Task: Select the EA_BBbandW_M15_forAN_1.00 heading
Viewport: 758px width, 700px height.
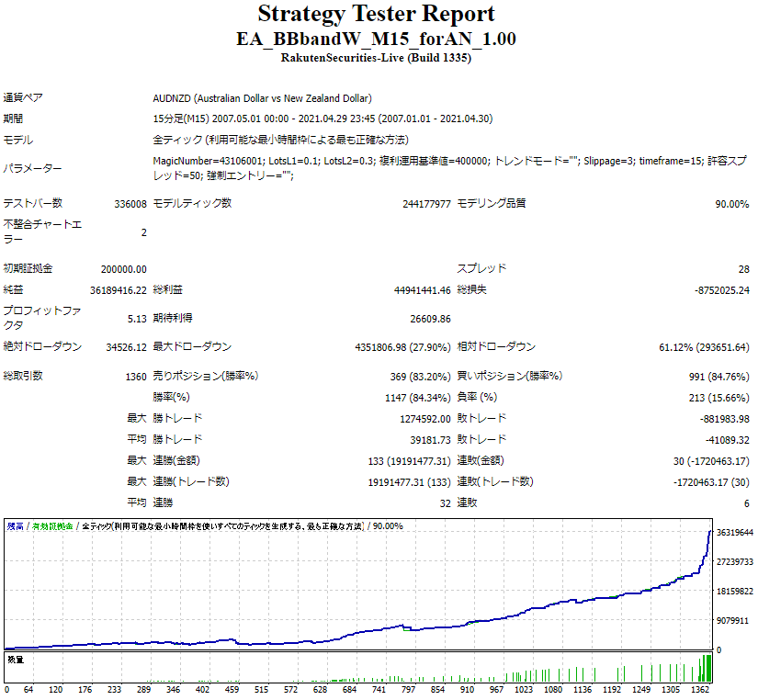Action: [376, 39]
